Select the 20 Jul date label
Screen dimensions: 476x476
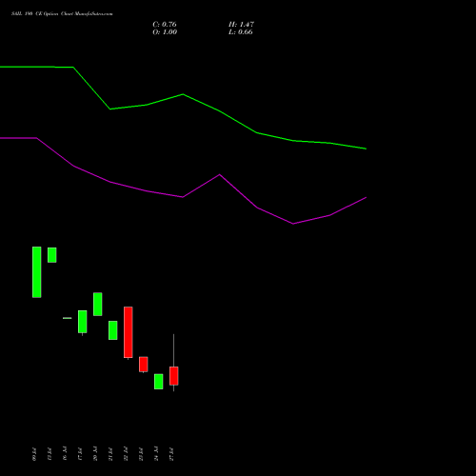click(95, 454)
